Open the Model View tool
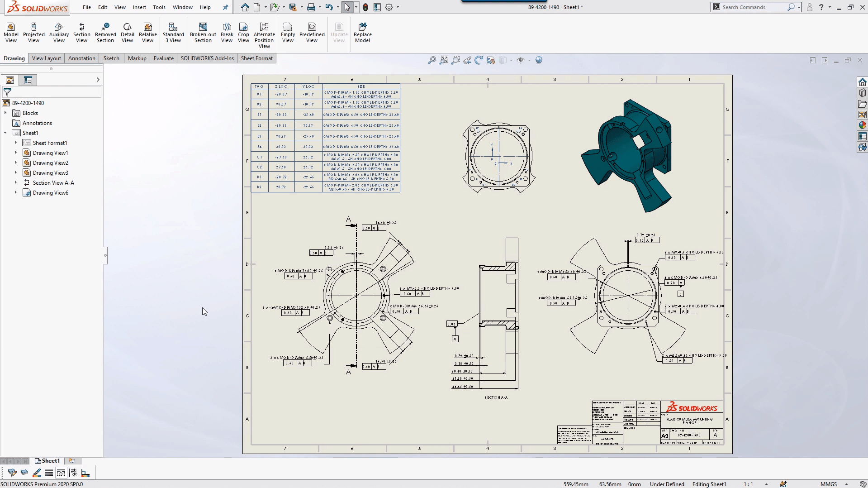Viewport: 868px width, 488px height. (x=10, y=32)
